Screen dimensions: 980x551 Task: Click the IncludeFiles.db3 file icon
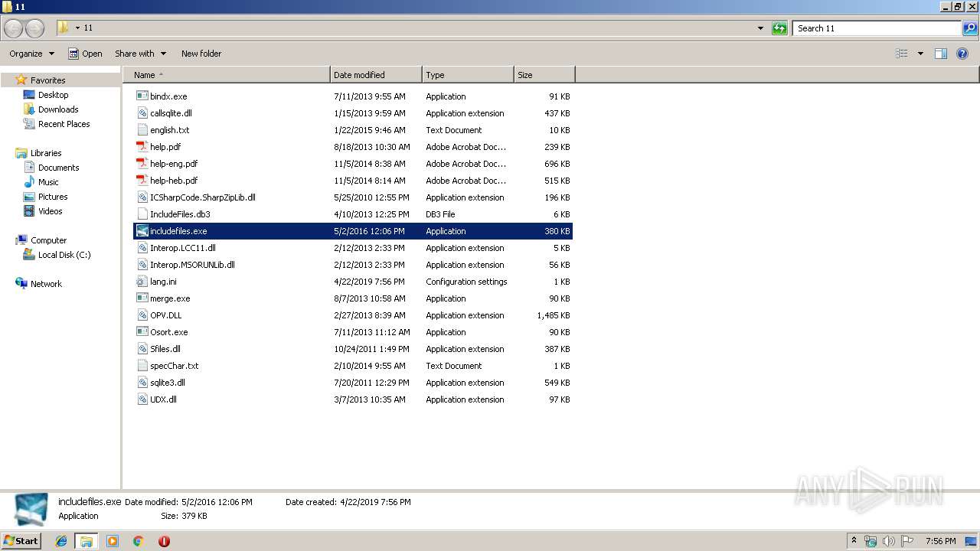tap(142, 214)
